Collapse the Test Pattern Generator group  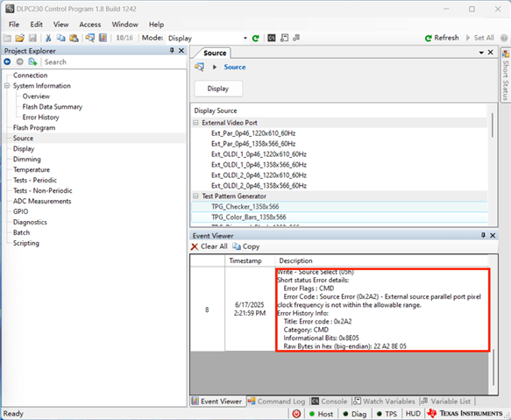pos(195,196)
